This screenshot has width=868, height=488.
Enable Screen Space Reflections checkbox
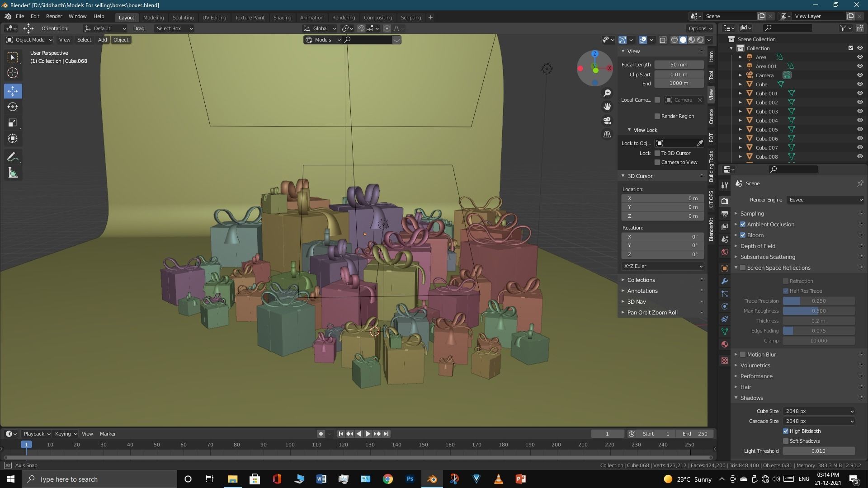tap(743, 268)
